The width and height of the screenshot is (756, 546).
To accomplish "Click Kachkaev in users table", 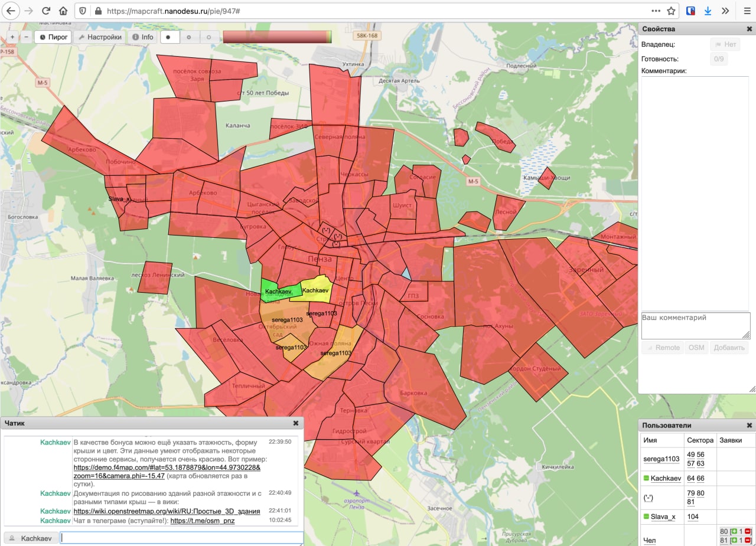I will [666, 478].
